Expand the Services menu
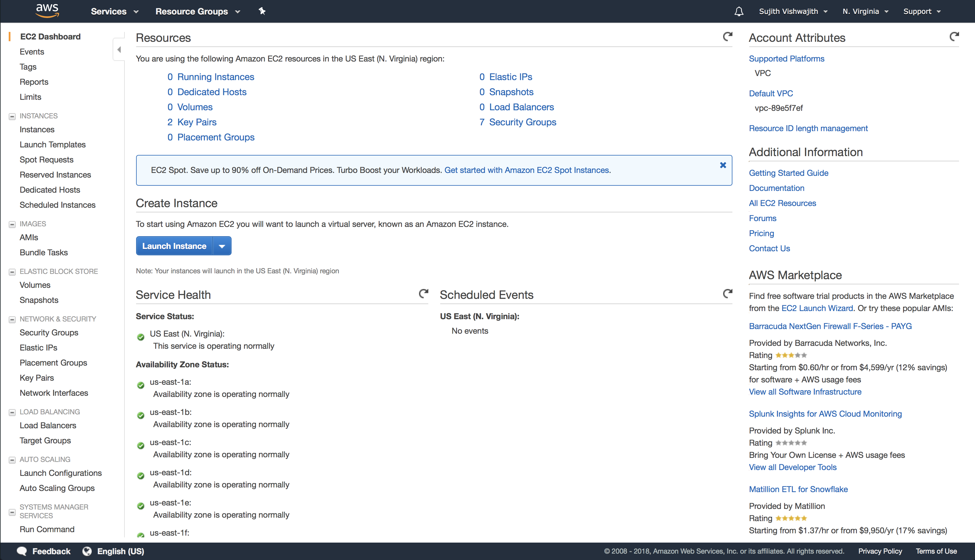The height and width of the screenshot is (560, 975). (115, 12)
